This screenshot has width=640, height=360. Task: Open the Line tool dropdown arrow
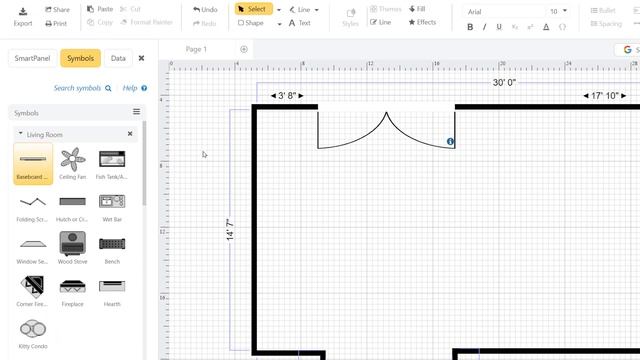[317, 10]
